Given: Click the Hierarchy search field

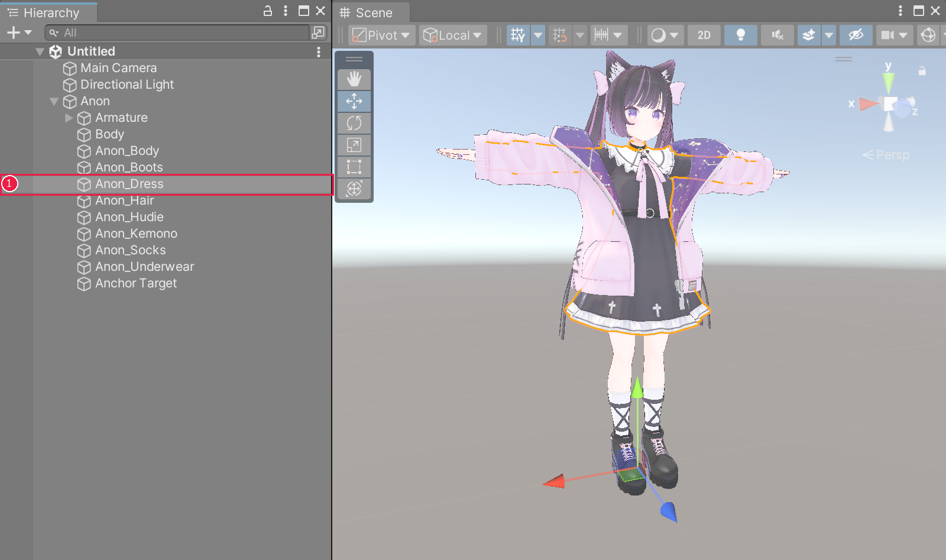Looking at the screenshot, I should (177, 33).
